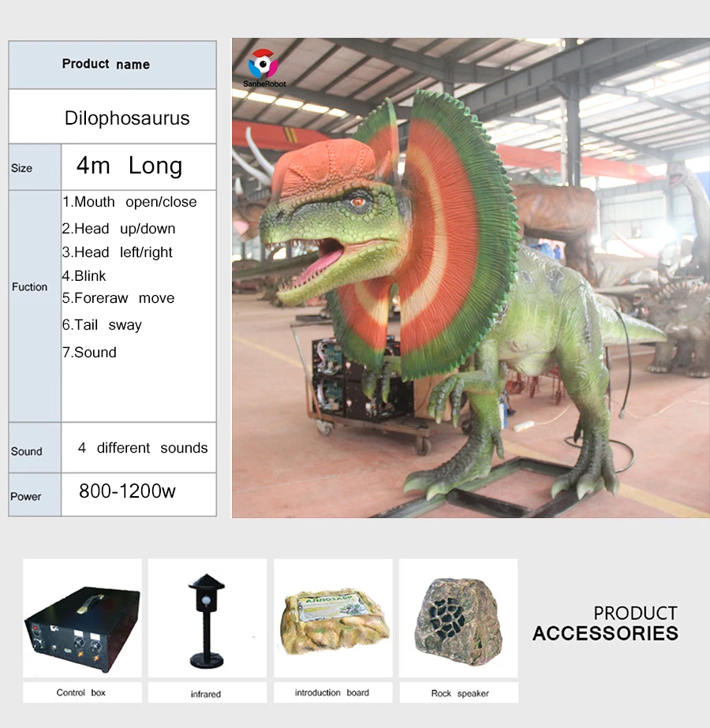710x728 pixels.
Task: Click the '800-1200w' power value
Action: 127,491
